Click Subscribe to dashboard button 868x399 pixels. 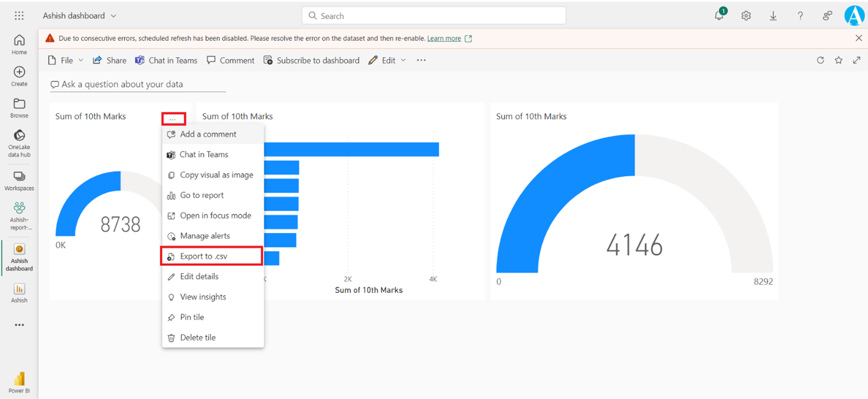[312, 60]
